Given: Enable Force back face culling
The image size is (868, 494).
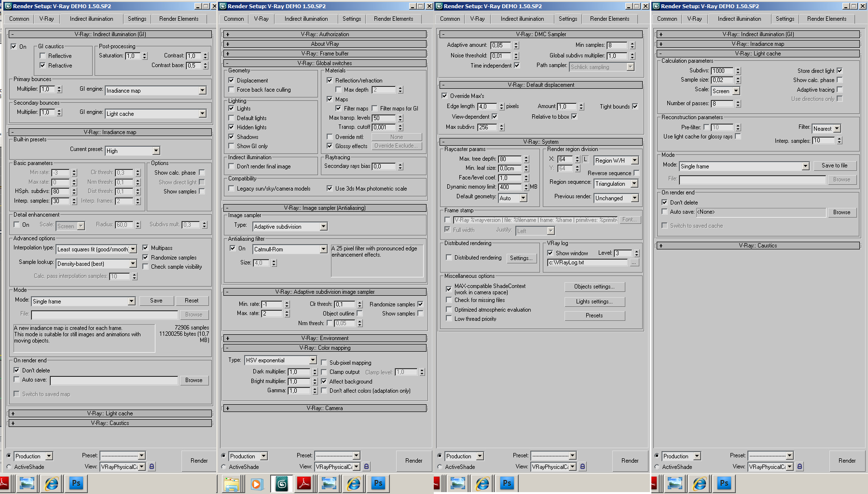Looking at the screenshot, I should [231, 90].
